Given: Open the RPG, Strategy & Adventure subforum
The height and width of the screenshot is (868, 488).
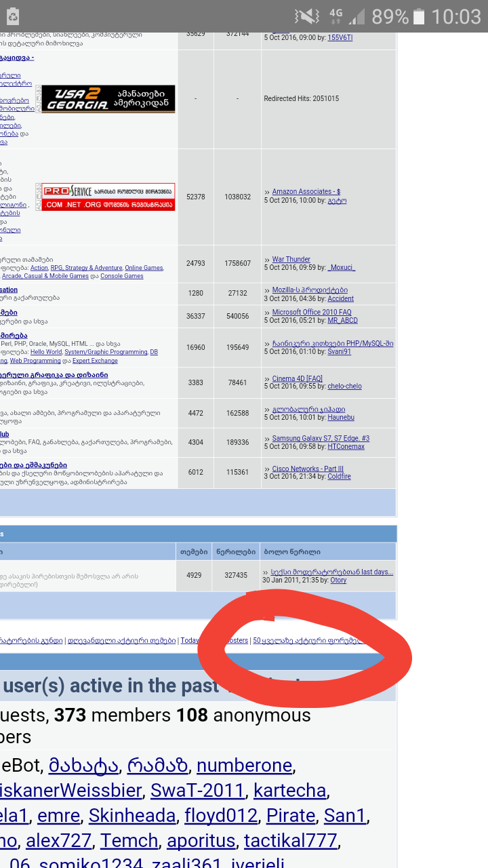Looking at the screenshot, I should click(x=87, y=268).
